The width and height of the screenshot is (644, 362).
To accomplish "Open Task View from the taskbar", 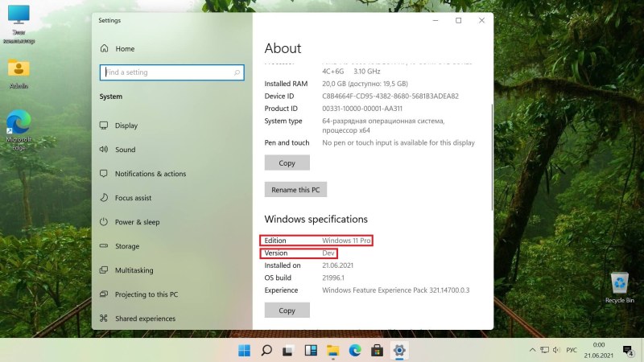I will [287, 350].
